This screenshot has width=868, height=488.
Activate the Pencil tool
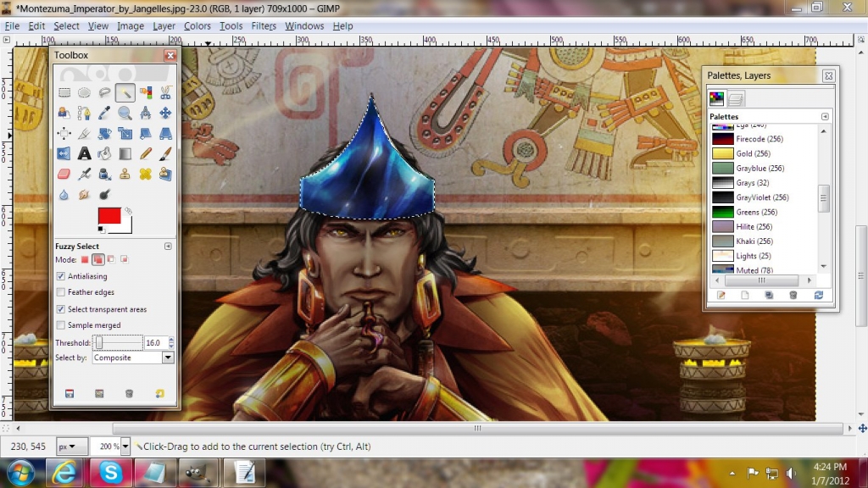click(145, 153)
